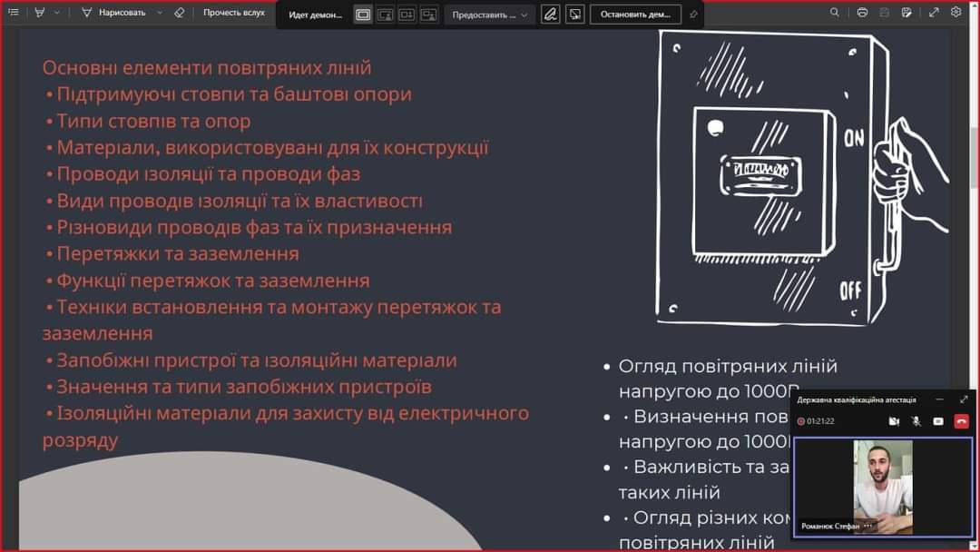Open the PDF search icon

[x=835, y=12]
